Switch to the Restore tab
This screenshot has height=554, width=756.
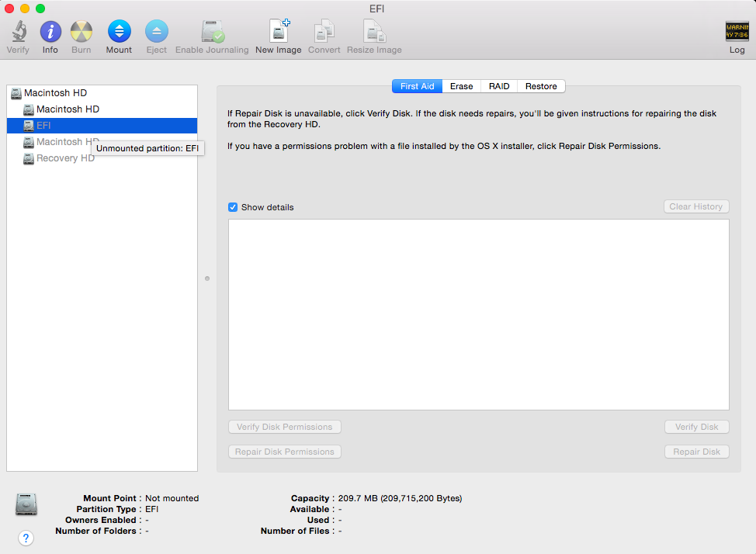(541, 86)
